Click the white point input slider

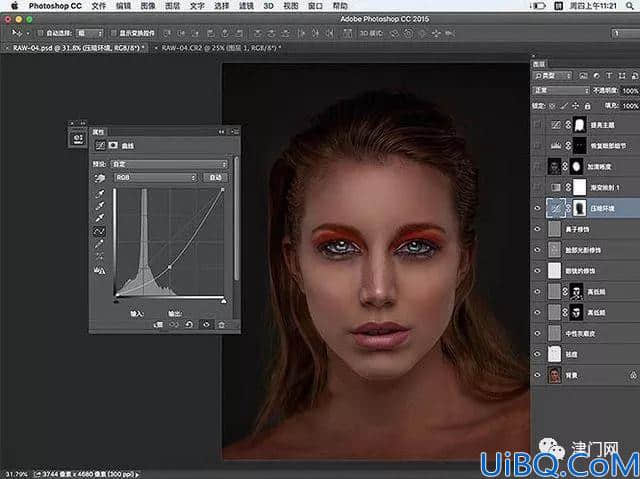tap(224, 301)
